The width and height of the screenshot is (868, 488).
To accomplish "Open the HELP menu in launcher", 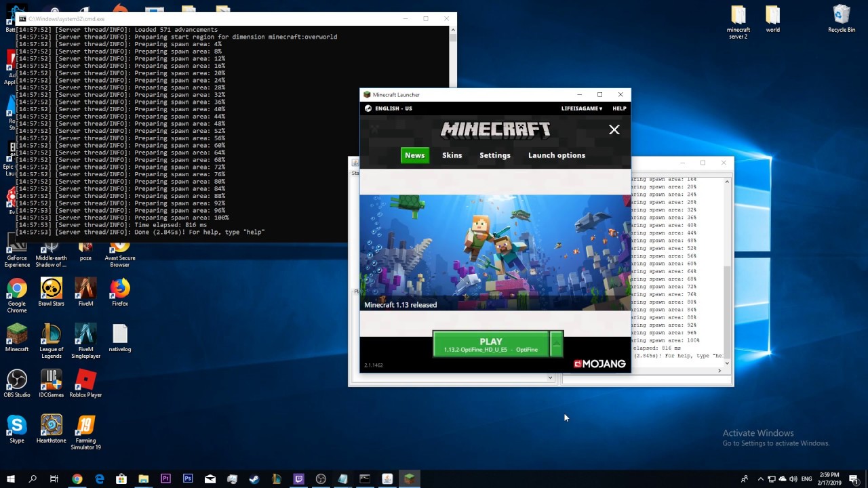I will tap(619, 108).
